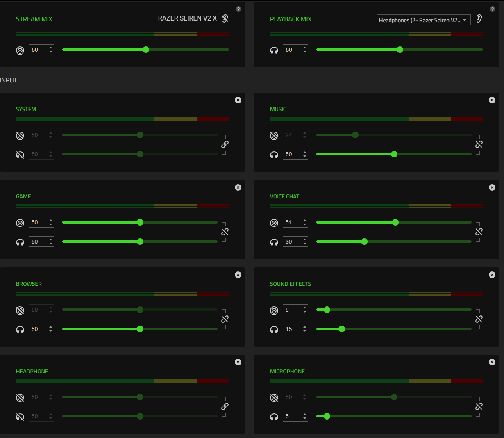The image size is (504, 438).
Task: Unmute Browser channel stream output
Action: pos(20,310)
